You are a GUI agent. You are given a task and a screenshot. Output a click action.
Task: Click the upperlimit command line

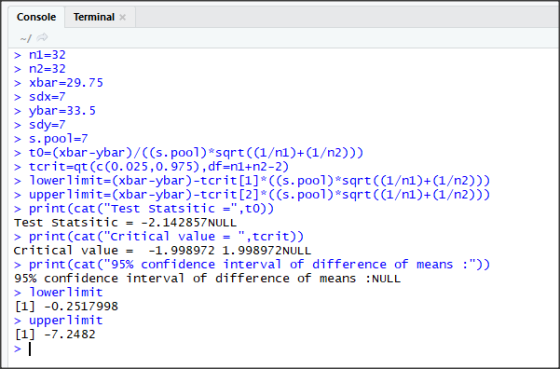[66, 320]
